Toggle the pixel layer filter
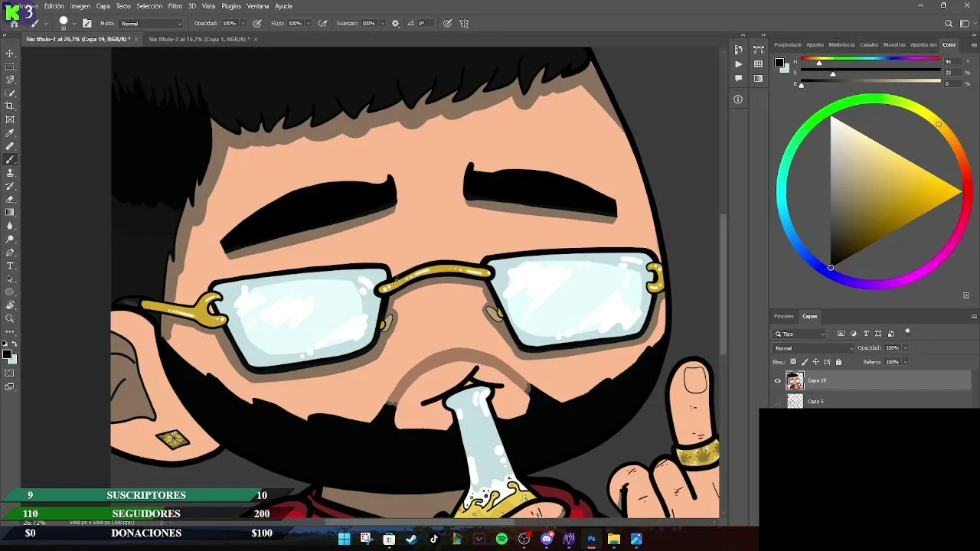 point(841,334)
